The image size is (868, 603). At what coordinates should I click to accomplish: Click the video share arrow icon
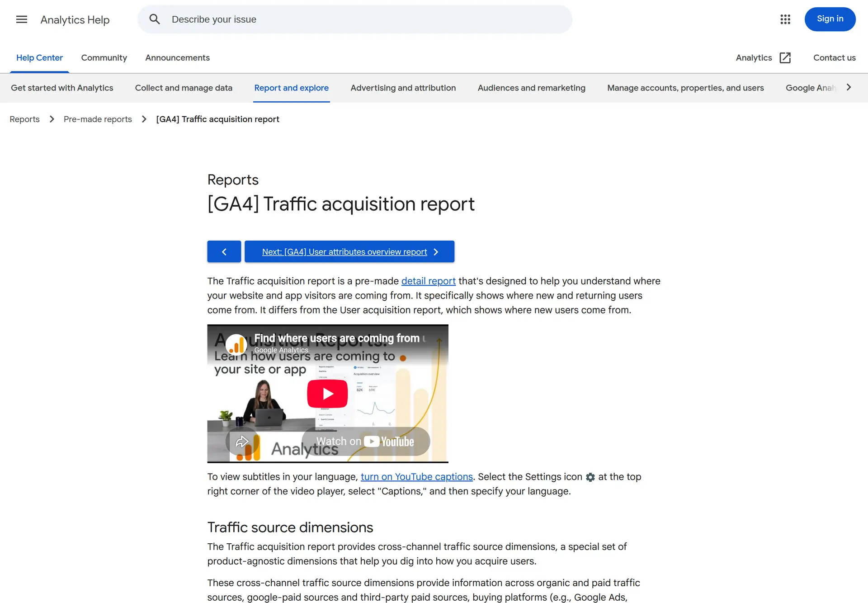242,441
